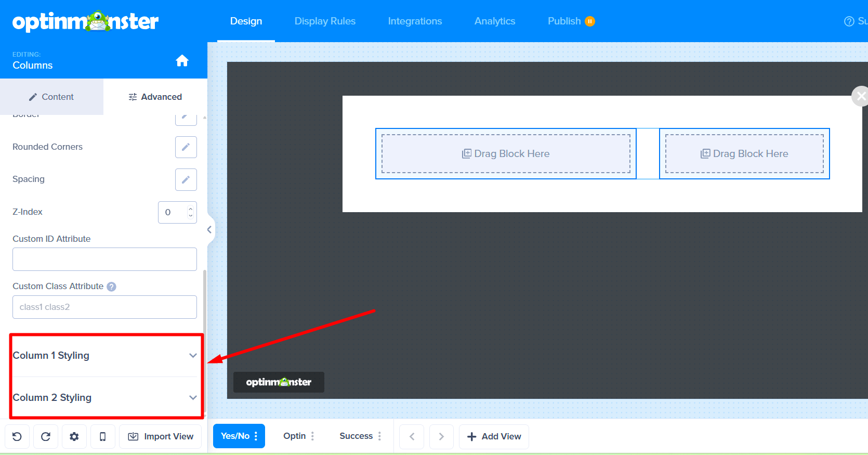Select the Yes/No view

pos(235,436)
